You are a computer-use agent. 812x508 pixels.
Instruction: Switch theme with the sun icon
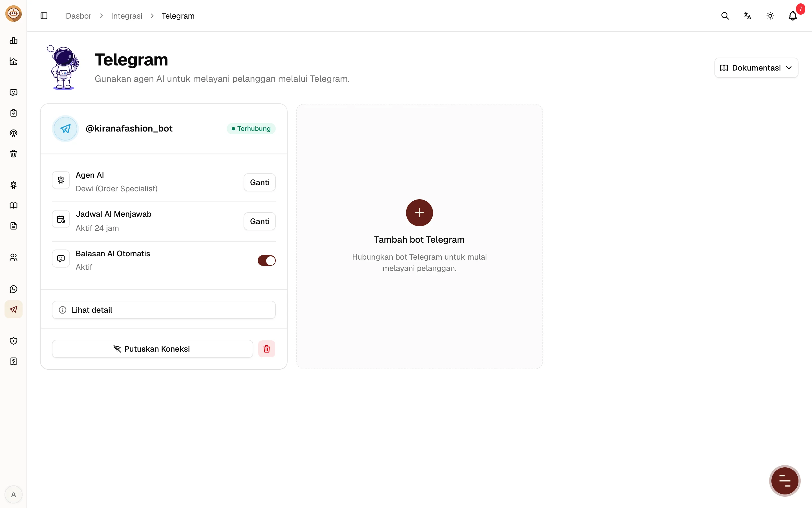[770, 16]
